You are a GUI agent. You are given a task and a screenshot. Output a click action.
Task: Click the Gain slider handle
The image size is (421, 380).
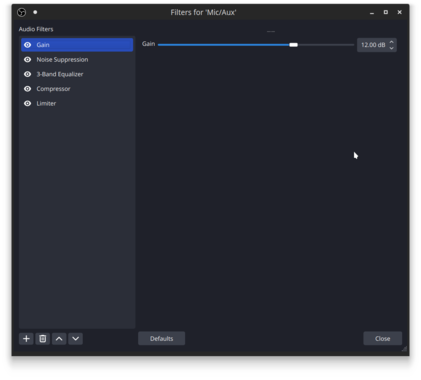pyautogui.click(x=293, y=45)
